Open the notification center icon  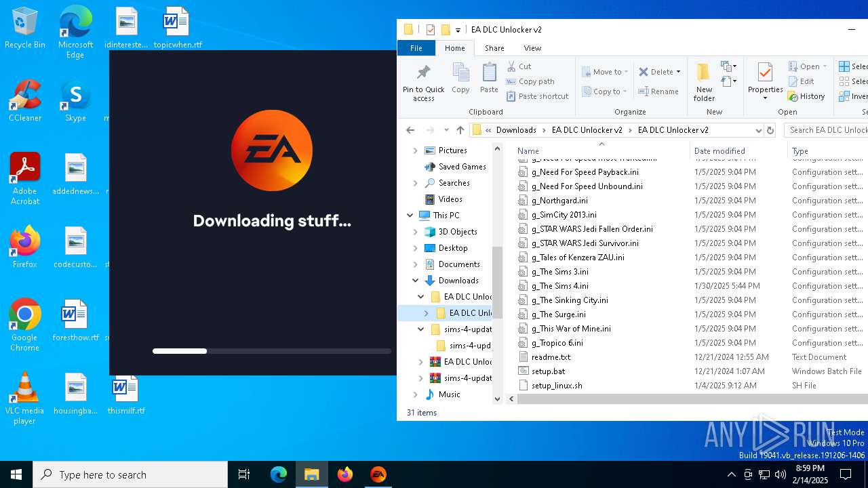coord(846,474)
